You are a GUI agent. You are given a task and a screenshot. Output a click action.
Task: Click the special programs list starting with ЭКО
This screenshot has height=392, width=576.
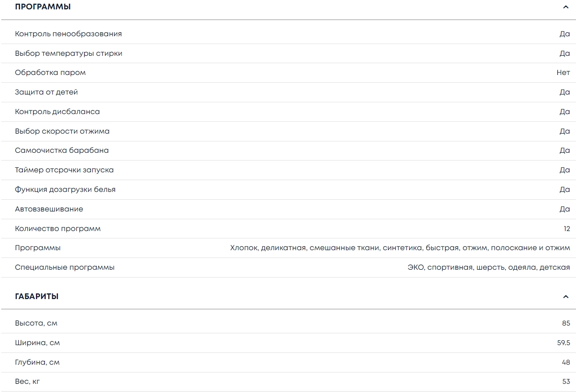coord(488,267)
